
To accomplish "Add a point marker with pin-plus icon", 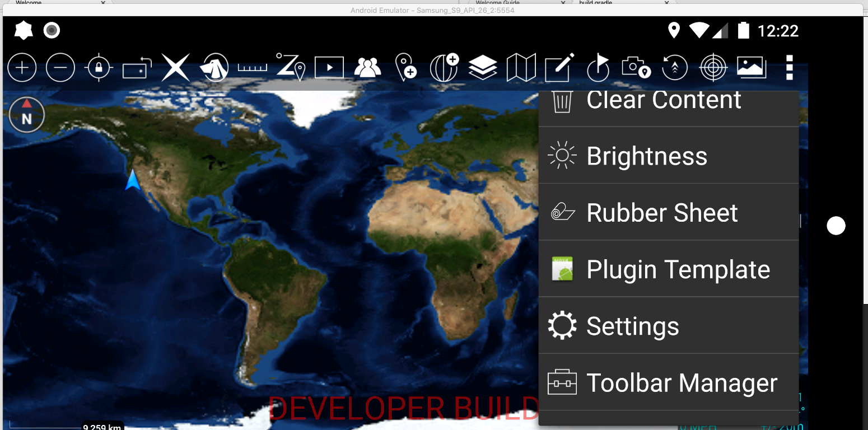I will [x=405, y=68].
